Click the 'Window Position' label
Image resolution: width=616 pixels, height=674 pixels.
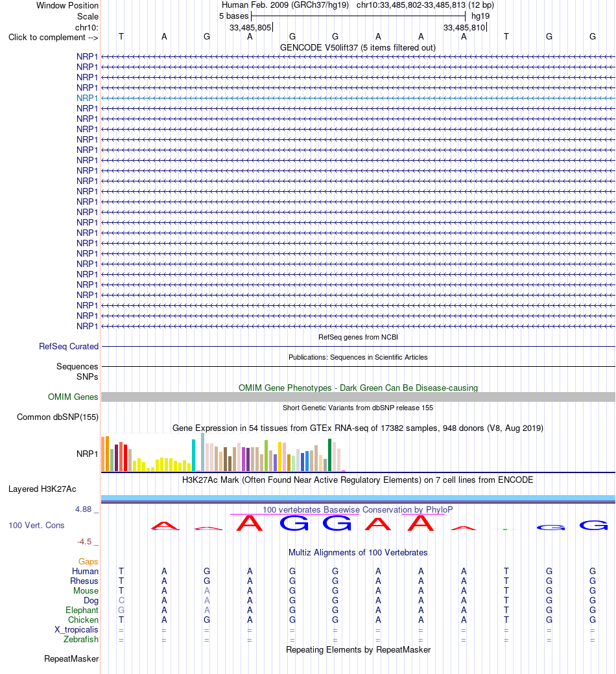67,6
